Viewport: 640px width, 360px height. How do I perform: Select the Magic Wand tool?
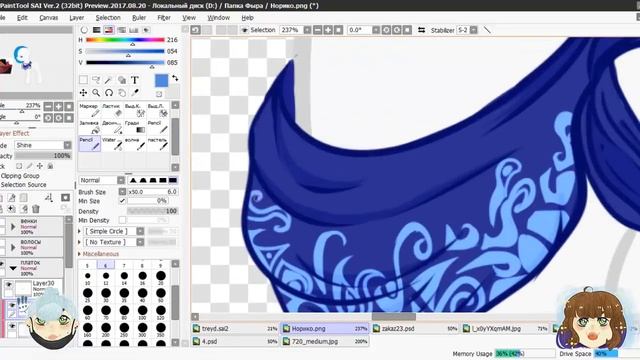click(x=109, y=80)
